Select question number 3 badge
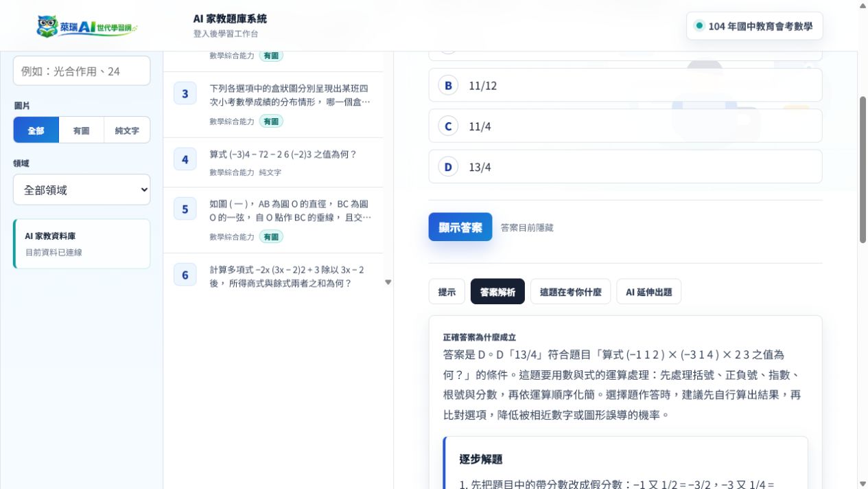This screenshot has width=868, height=489. click(x=185, y=93)
